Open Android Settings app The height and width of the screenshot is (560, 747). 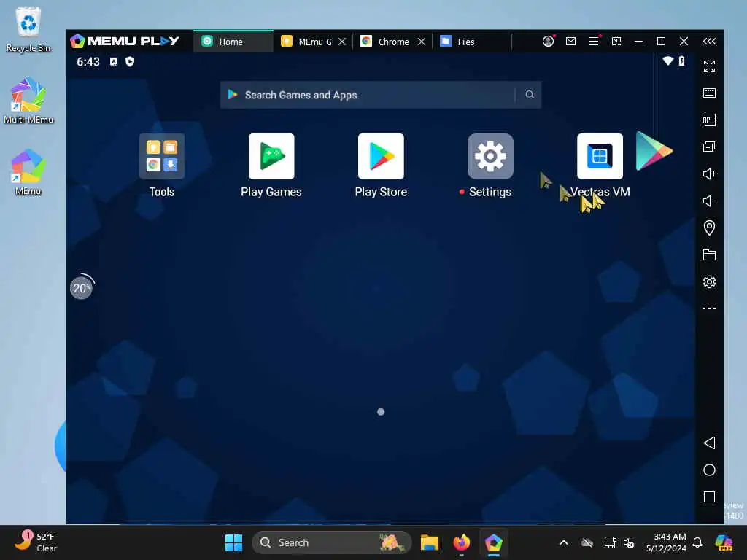490,156
